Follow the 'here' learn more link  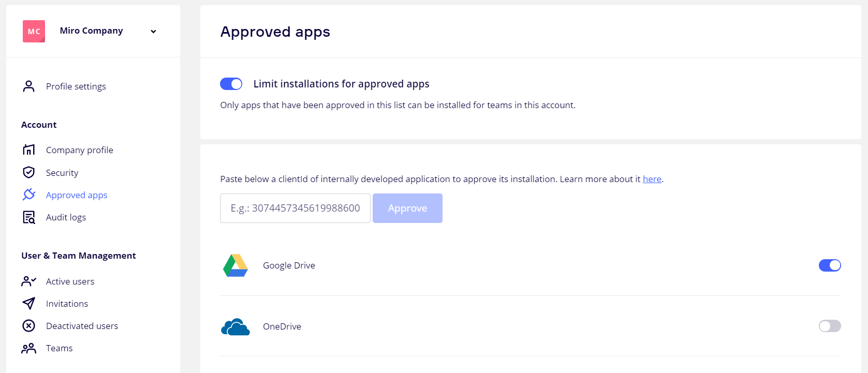pyautogui.click(x=652, y=179)
